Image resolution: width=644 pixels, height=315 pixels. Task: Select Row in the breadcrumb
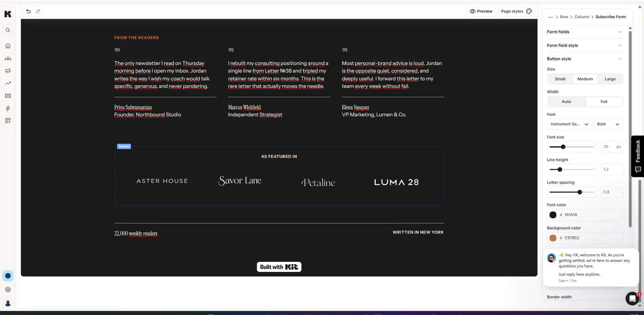[564, 17]
